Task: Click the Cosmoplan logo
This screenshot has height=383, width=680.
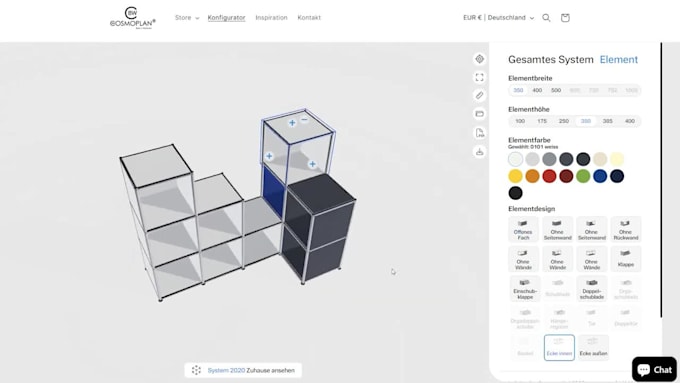Action: (x=132, y=18)
